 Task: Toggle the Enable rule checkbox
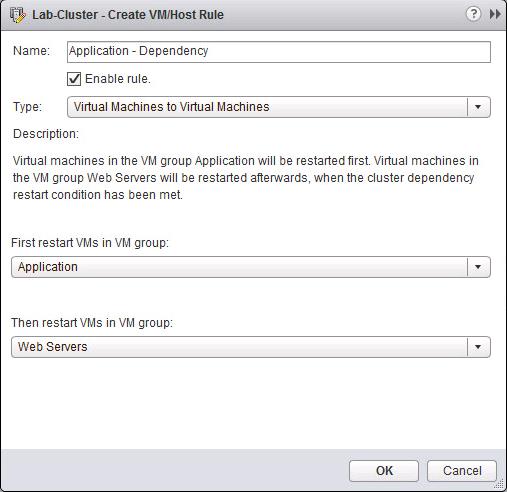tap(74, 79)
